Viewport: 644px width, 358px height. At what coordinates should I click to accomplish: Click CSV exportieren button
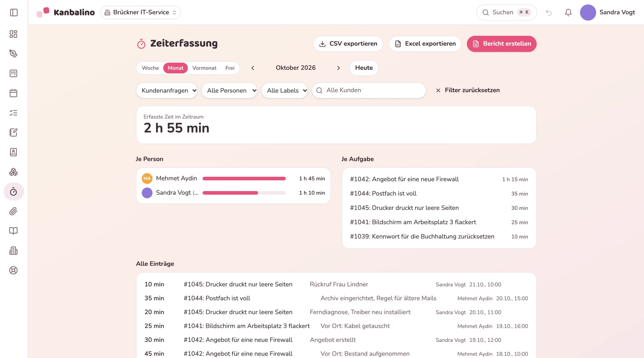tap(348, 44)
